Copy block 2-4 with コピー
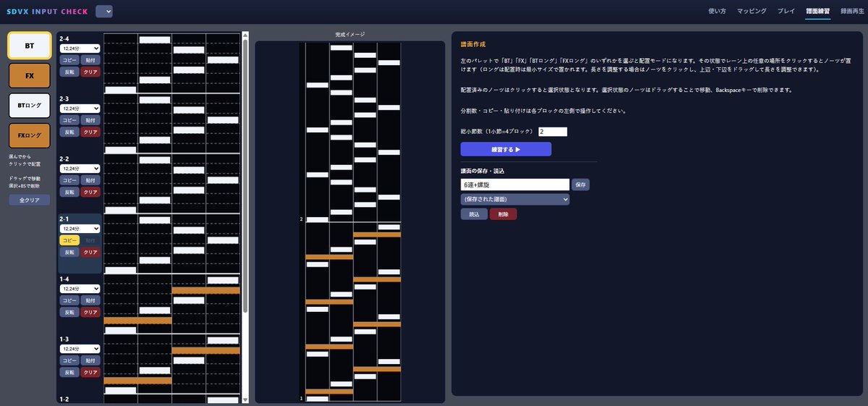The image size is (868, 406). [x=69, y=59]
